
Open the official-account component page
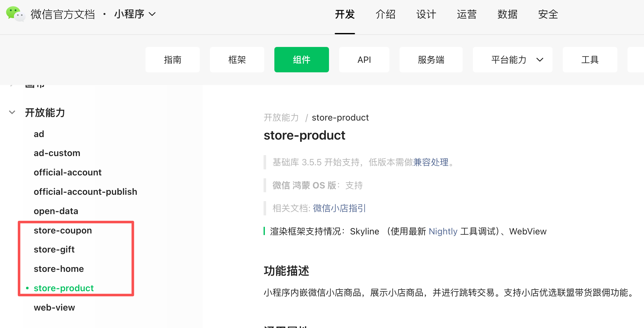click(68, 172)
